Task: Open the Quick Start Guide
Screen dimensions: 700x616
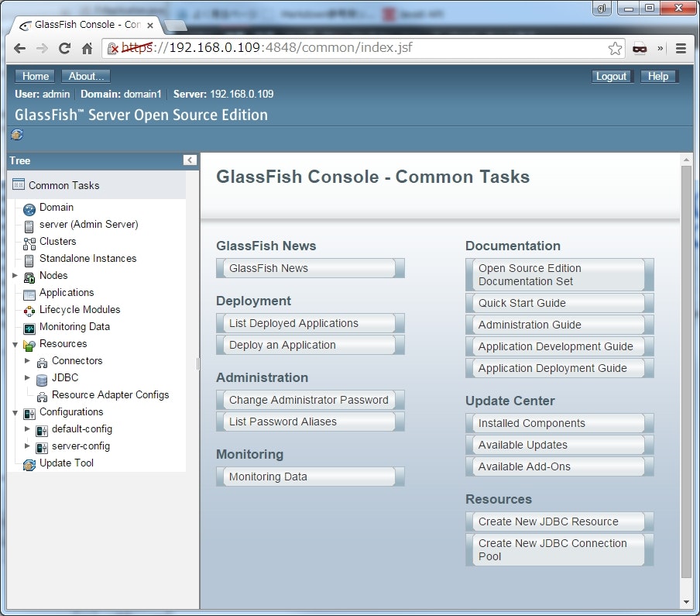Action: pos(559,303)
